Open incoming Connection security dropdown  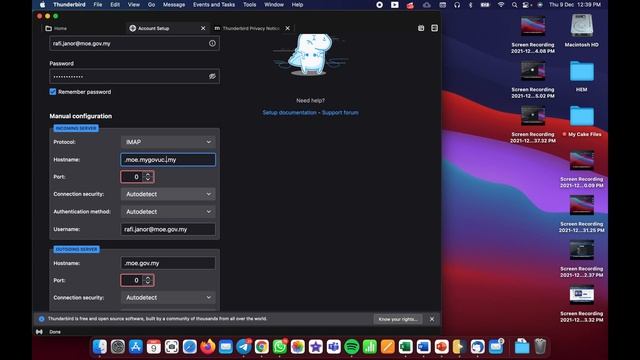pos(168,194)
